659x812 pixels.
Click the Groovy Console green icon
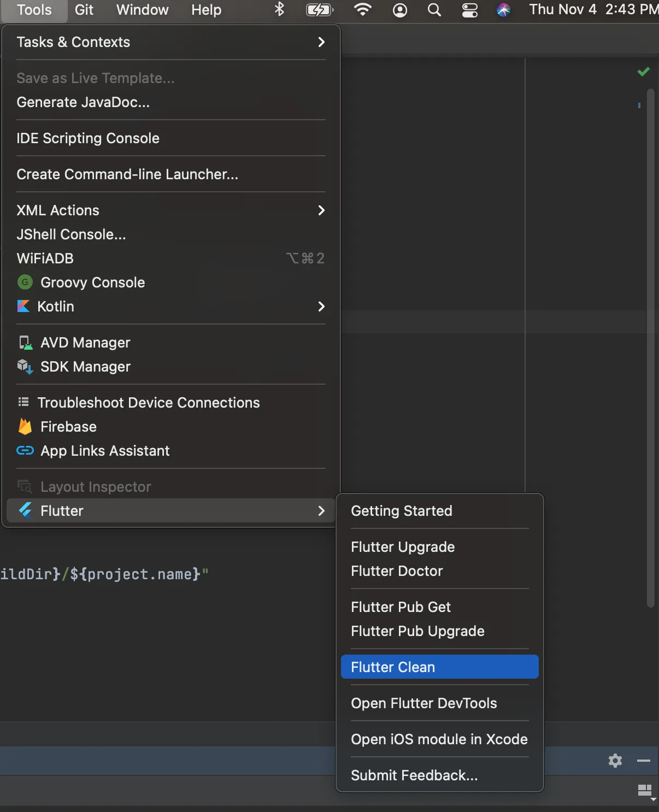tap(25, 282)
